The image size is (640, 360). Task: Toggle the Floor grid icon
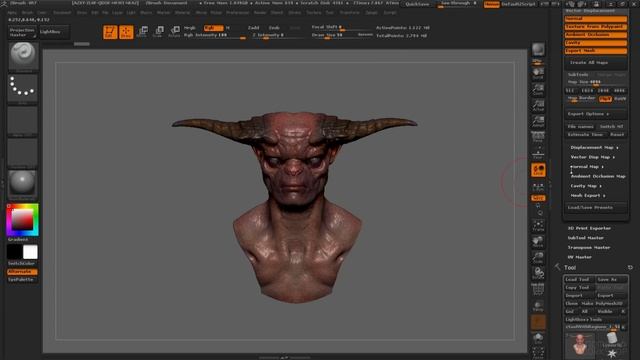(x=538, y=153)
